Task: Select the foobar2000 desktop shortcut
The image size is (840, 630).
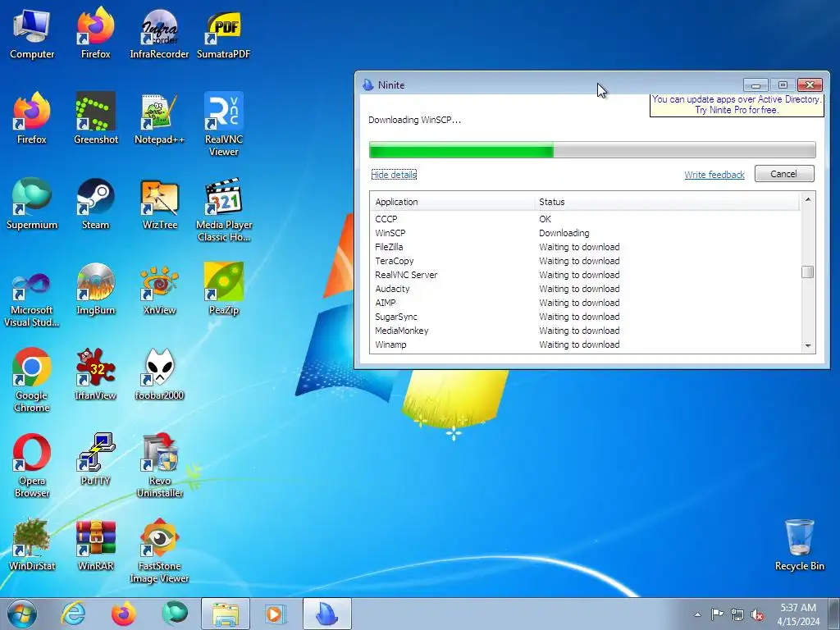Action: 159,375
